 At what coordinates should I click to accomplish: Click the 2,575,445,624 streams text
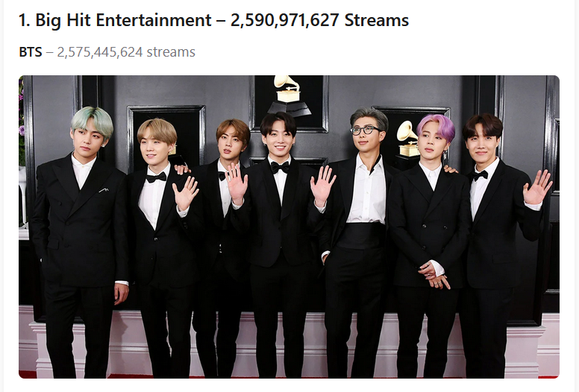click(126, 52)
